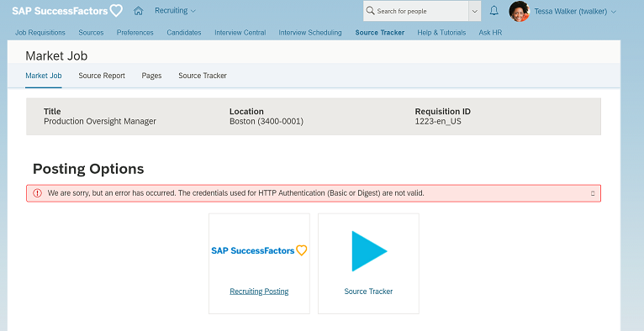Screen dimensions: 644x331
Task: Select the requisition ID 1223-en_US
Action: click(x=438, y=122)
